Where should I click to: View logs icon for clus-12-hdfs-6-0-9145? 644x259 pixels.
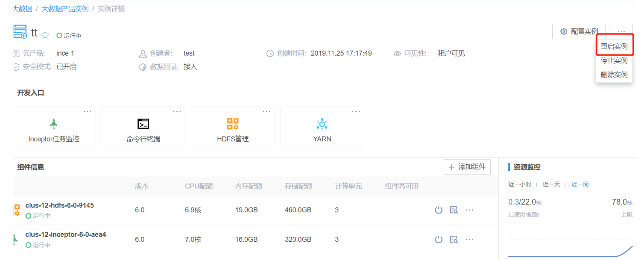pos(453,210)
